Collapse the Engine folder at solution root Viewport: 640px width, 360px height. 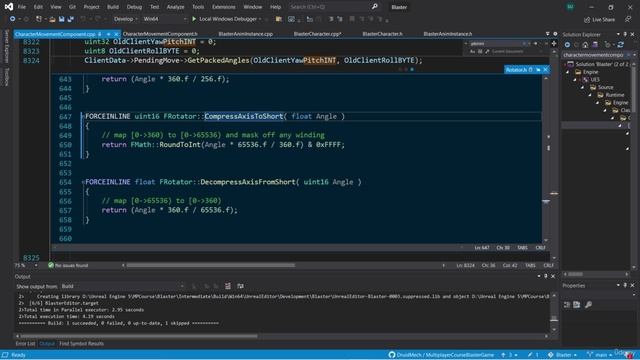[567, 72]
